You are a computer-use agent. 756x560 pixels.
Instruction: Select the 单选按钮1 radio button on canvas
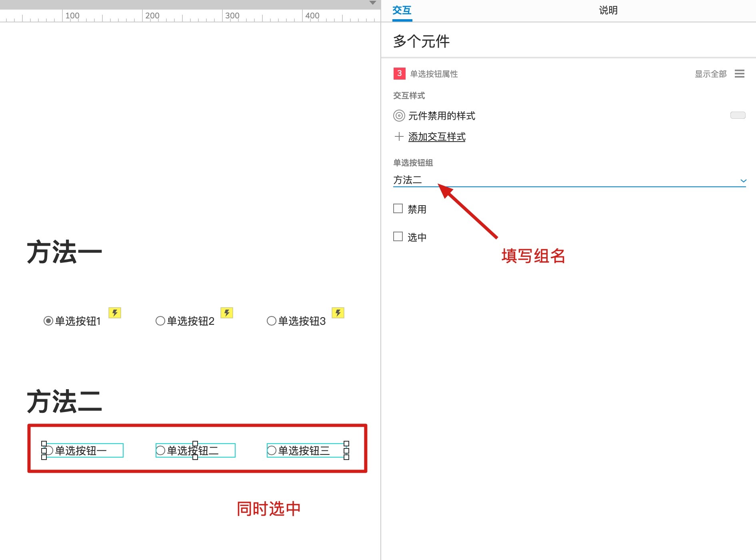[x=48, y=320]
